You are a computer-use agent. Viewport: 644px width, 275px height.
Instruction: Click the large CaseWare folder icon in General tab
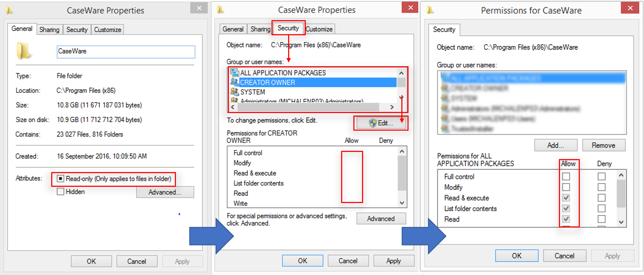pos(24,51)
